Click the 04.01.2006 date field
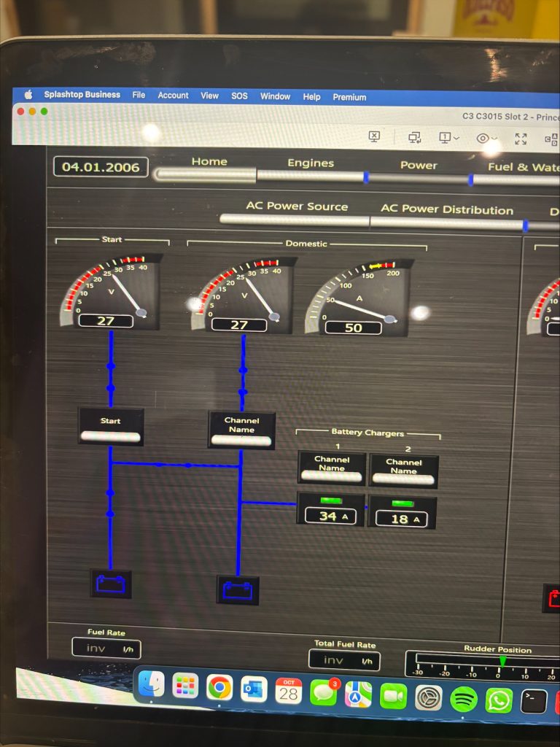This screenshot has width=560, height=747. (101, 167)
